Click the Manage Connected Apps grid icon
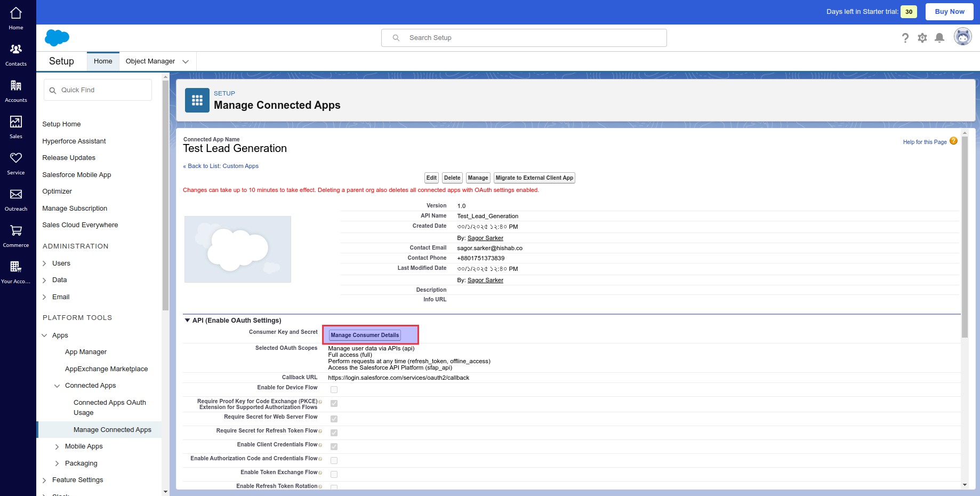 click(197, 100)
